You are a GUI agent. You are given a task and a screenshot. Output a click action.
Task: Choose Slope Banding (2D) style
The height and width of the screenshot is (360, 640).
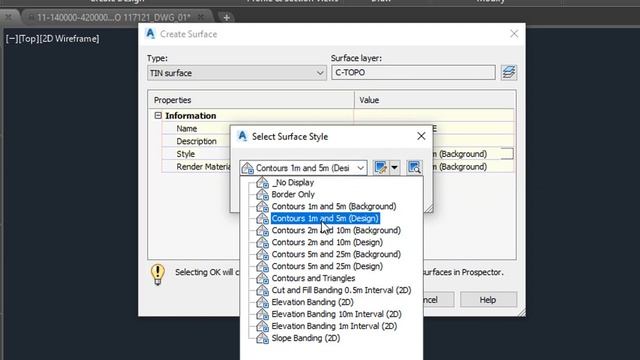[305, 338]
